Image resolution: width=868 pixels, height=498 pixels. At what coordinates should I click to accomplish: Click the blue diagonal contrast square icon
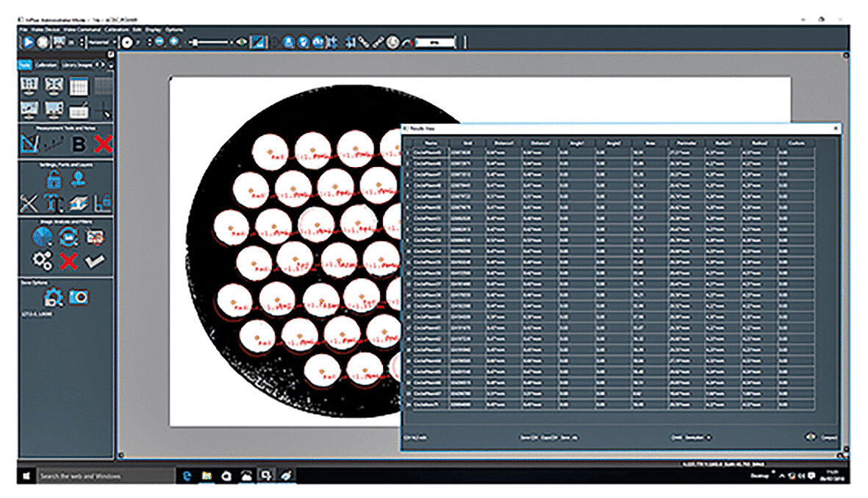[x=258, y=42]
